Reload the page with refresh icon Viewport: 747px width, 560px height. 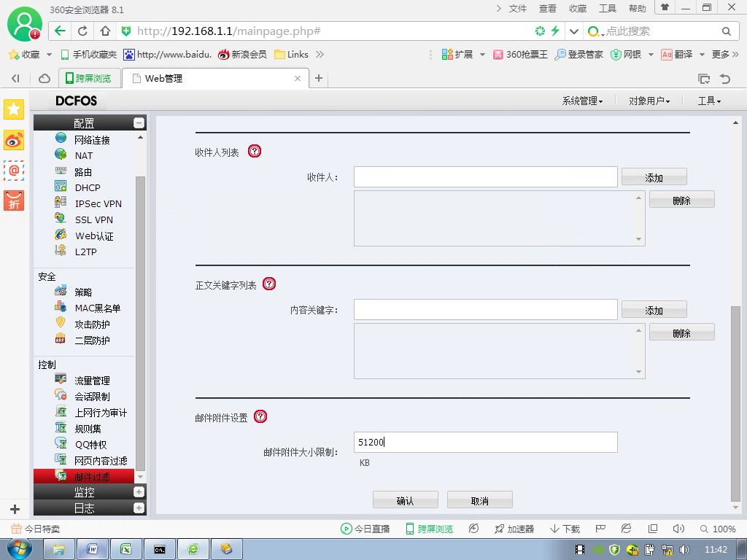click(x=82, y=31)
